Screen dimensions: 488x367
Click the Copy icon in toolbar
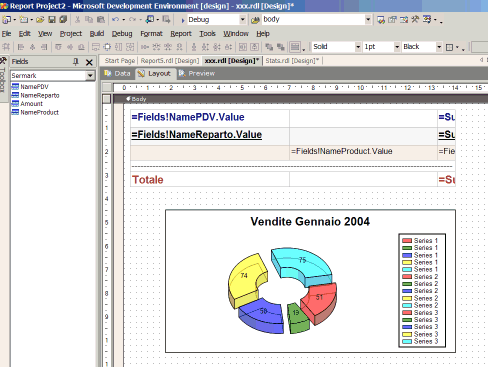89,20
